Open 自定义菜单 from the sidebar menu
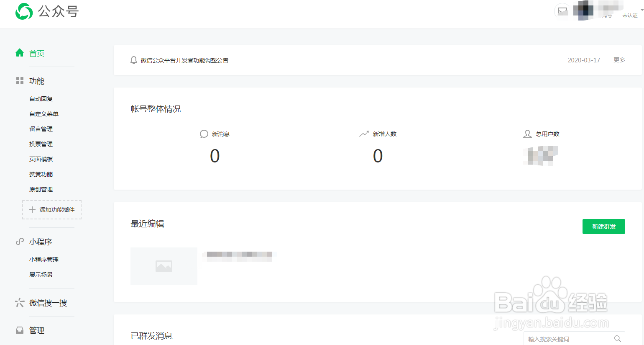 pyautogui.click(x=43, y=113)
